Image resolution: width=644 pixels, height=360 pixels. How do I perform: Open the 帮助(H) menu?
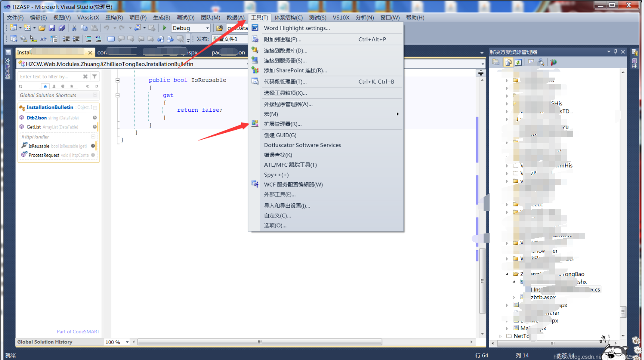(x=415, y=17)
